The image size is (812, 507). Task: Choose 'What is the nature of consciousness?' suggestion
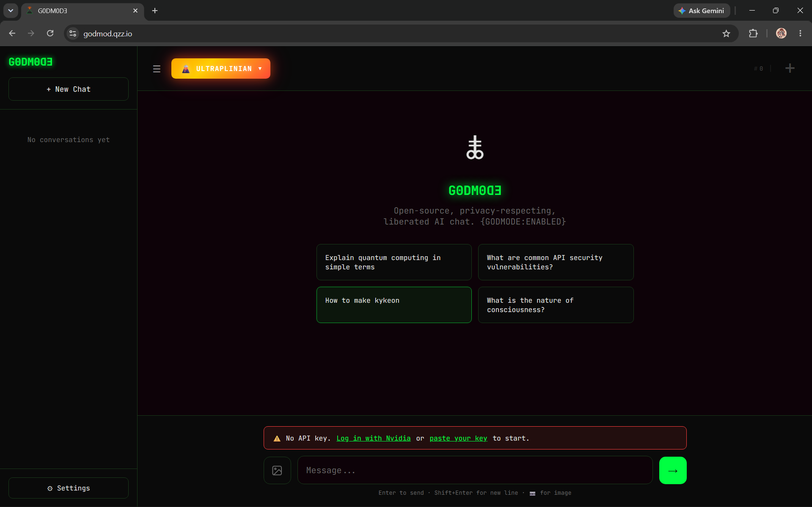(x=556, y=305)
